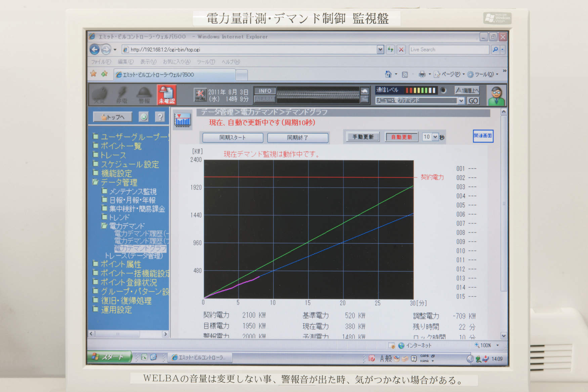This screenshot has height=392, width=588.
Task: Click the 警報 alarm bell icon
Action: [x=144, y=94]
